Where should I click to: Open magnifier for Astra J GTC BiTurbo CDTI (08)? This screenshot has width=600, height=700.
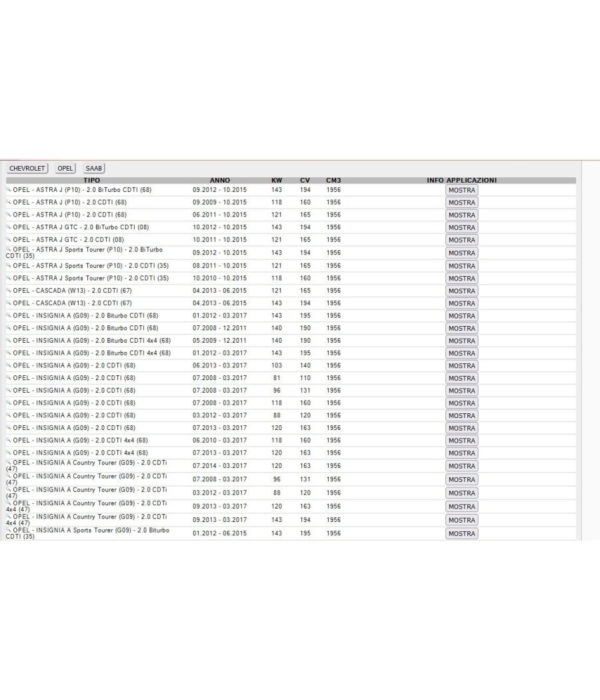pyautogui.click(x=9, y=227)
